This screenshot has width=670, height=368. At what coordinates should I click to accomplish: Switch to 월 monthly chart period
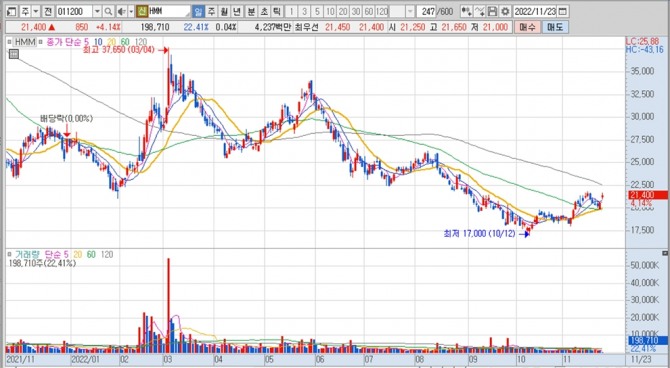tap(224, 11)
